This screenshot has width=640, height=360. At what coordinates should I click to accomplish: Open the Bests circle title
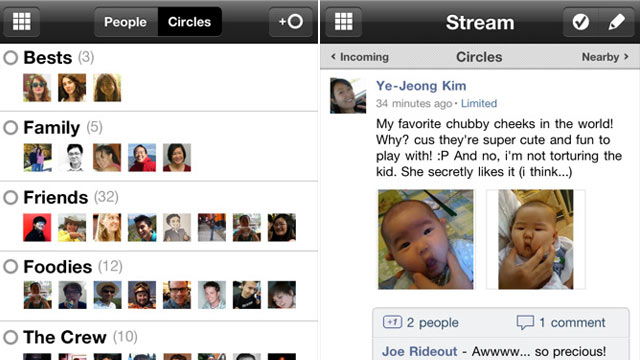(48, 58)
